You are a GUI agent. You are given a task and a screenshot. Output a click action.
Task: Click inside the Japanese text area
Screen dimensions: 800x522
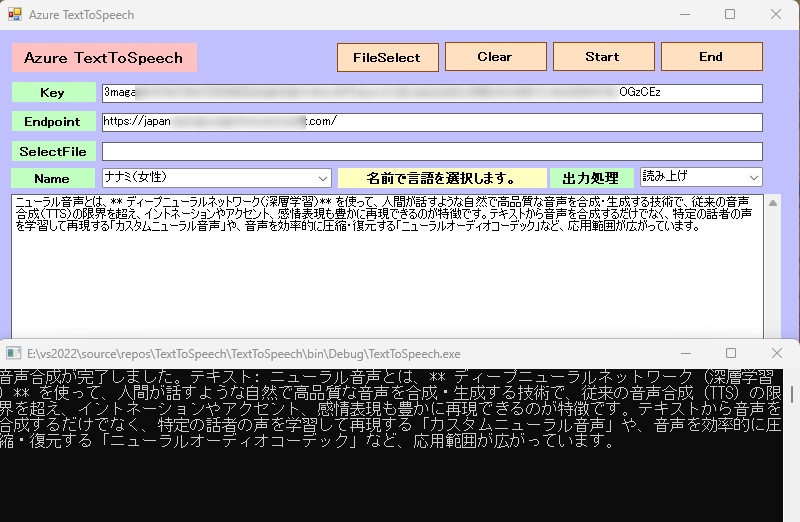point(388,280)
